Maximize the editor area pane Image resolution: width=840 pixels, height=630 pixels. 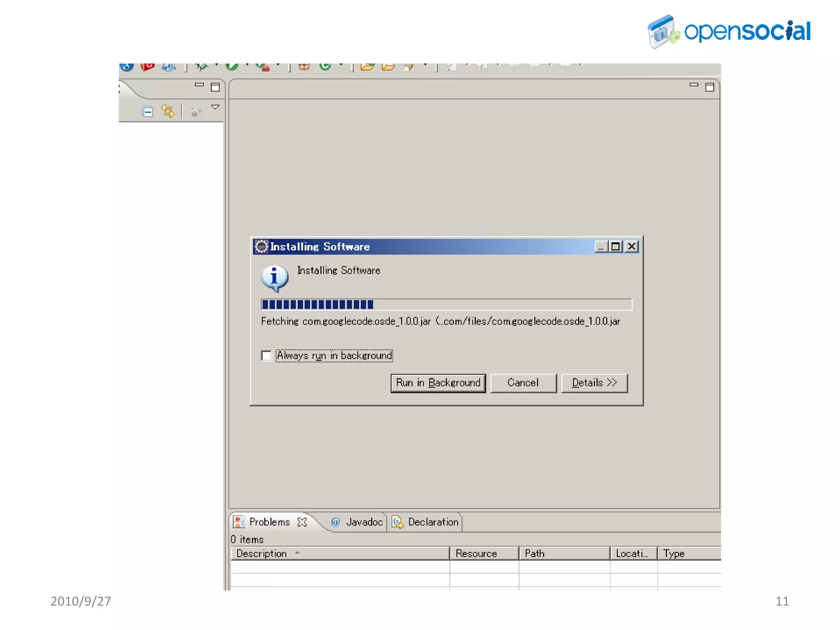click(x=710, y=87)
